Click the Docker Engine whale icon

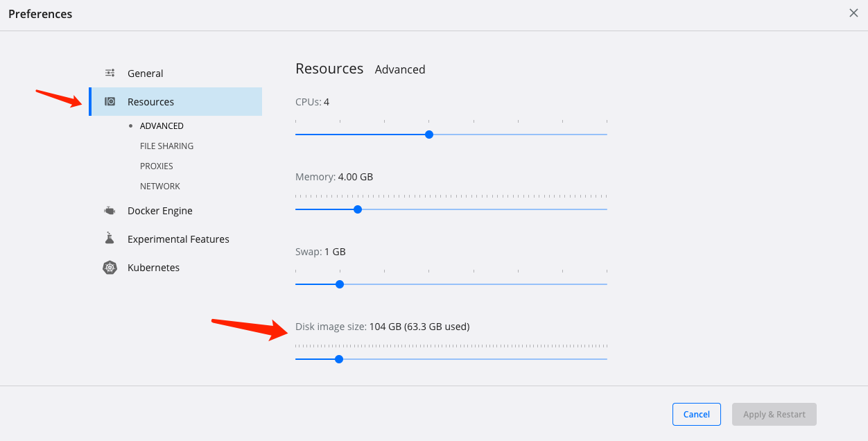pos(110,211)
